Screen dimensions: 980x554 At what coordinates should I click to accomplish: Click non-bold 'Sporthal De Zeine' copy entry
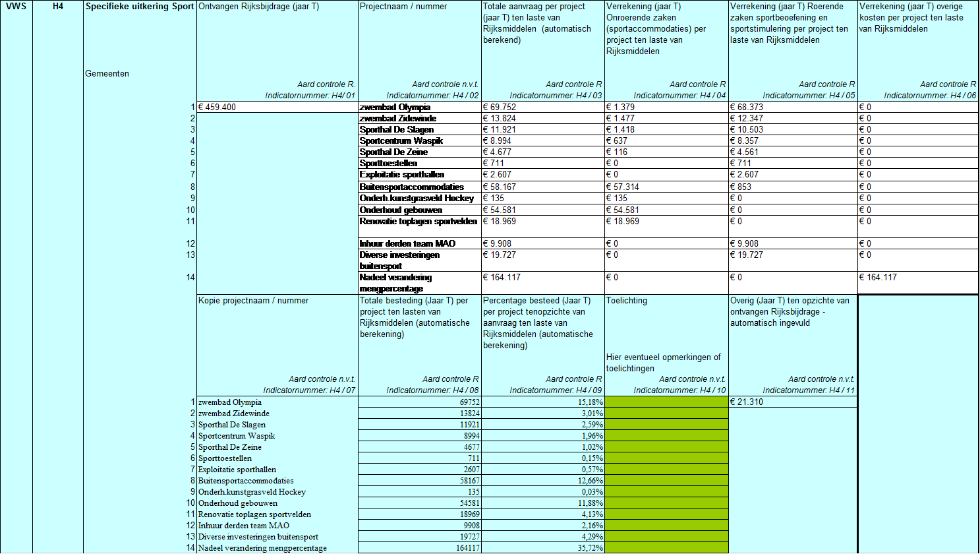point(230,447)
